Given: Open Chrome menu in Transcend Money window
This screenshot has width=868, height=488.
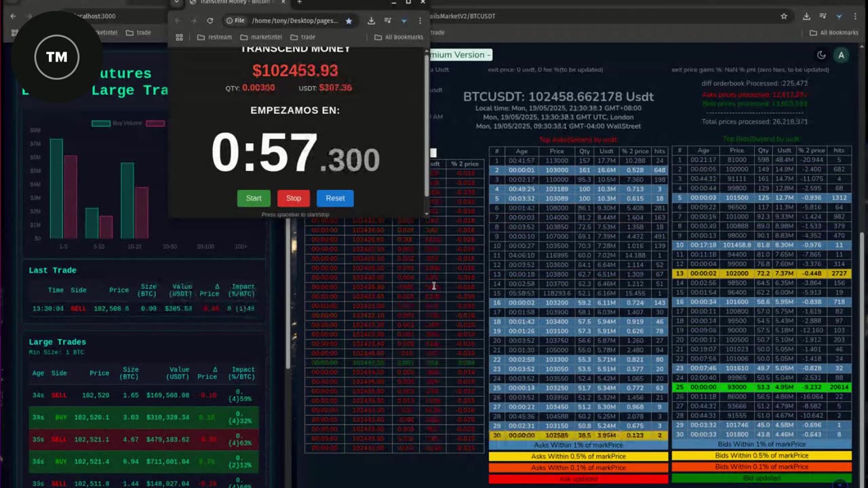Looking at the screenshot, I should point(420,21).
